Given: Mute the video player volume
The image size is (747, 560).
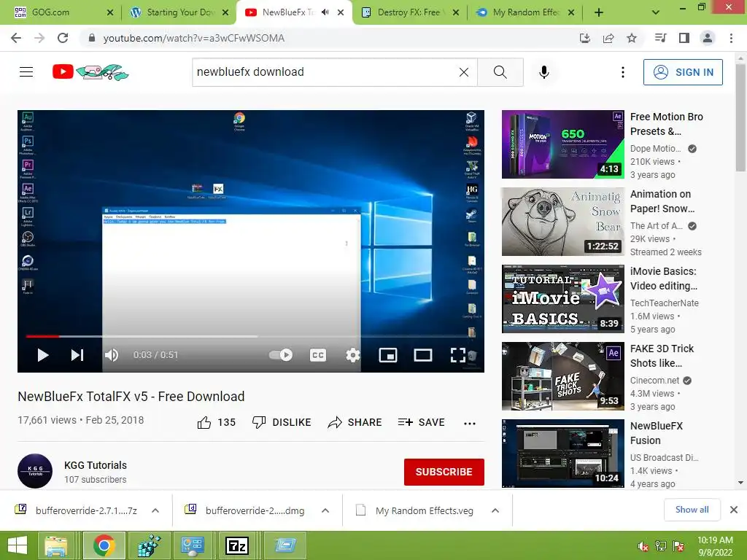Looking at the screenshot, I should 112,355.
